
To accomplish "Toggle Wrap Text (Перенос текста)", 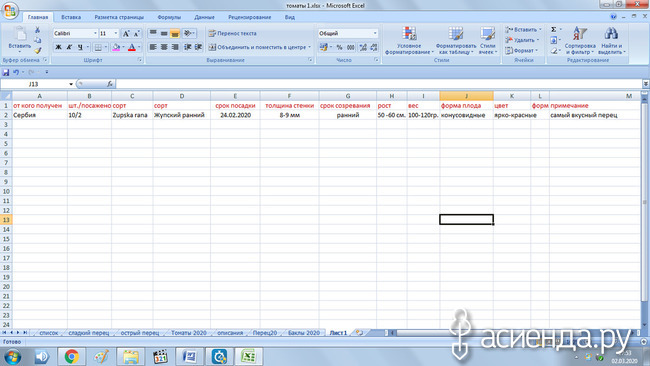I will coord(233,33).
